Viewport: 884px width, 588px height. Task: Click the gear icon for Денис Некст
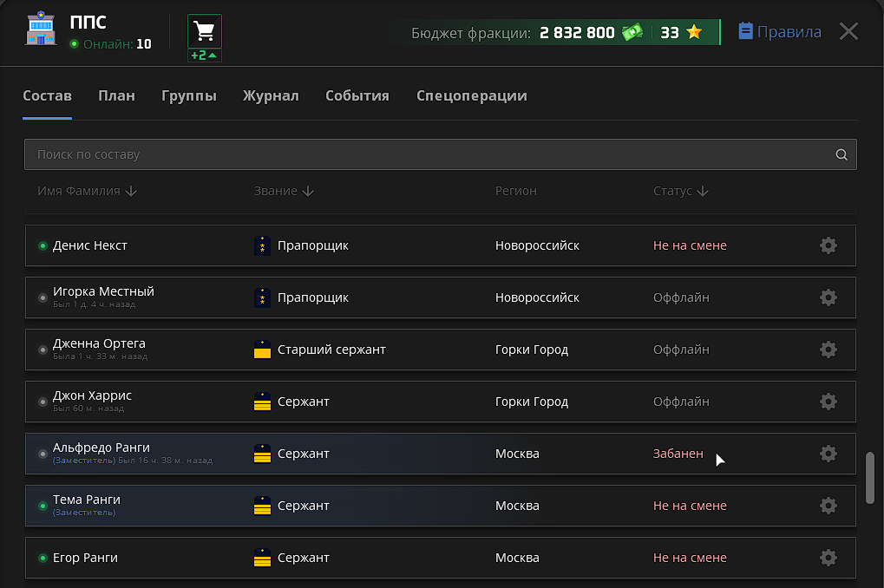point(828,245)
